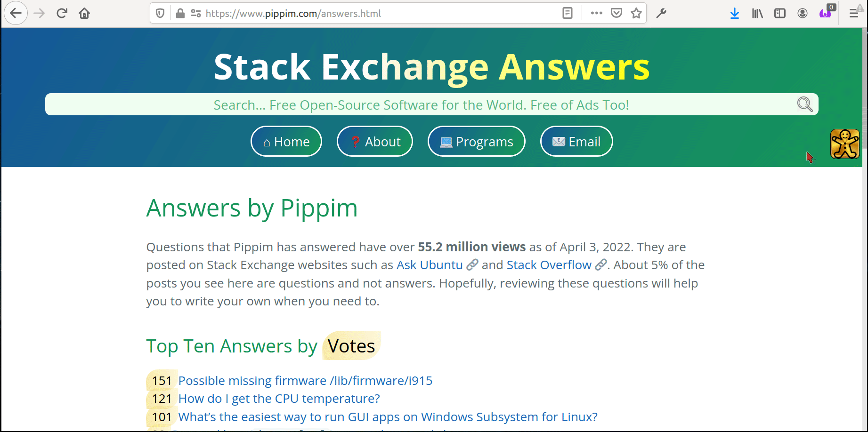
Task: Click the vote count 151
Action: tap(162, 381)
